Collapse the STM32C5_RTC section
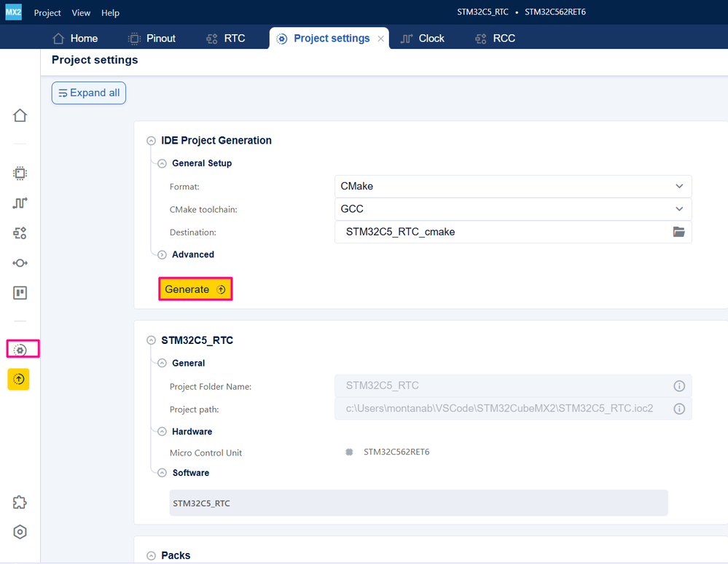Image resolution: width=728 pixels, height=564 pixels. pos(151,340)
